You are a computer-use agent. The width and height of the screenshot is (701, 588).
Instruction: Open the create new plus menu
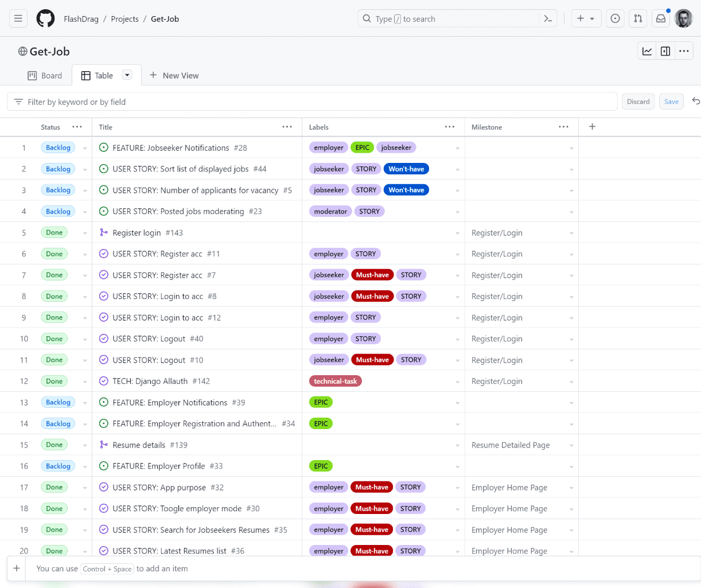tap(586, 18)
